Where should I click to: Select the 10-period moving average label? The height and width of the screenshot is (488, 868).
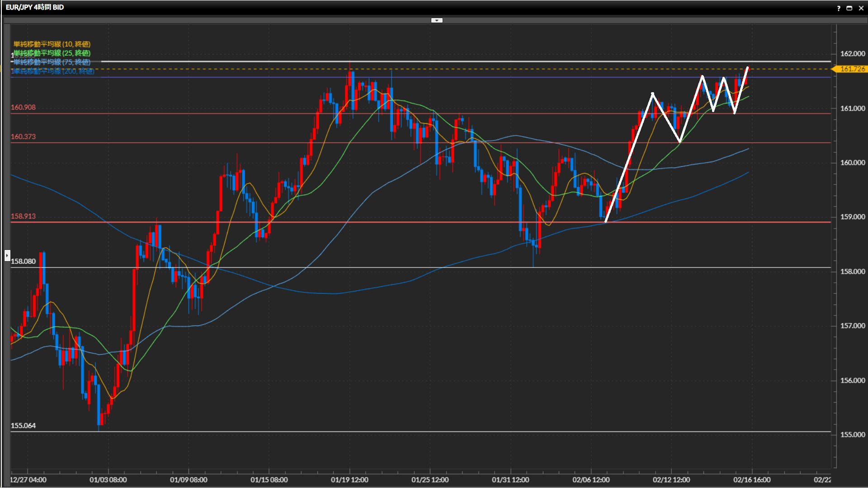click(52, 44)
